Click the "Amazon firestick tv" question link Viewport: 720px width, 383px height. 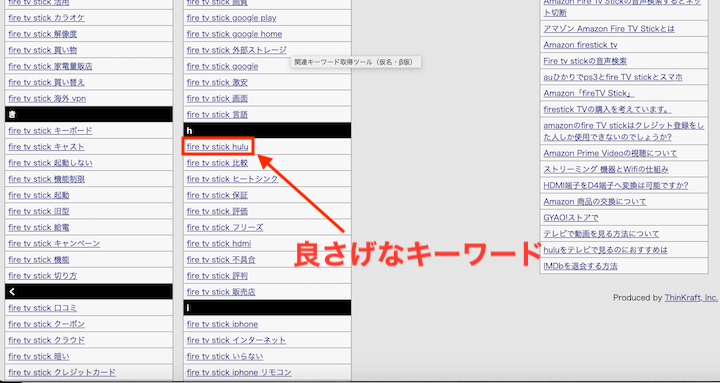pyautogui.click(x=580, y=45)
